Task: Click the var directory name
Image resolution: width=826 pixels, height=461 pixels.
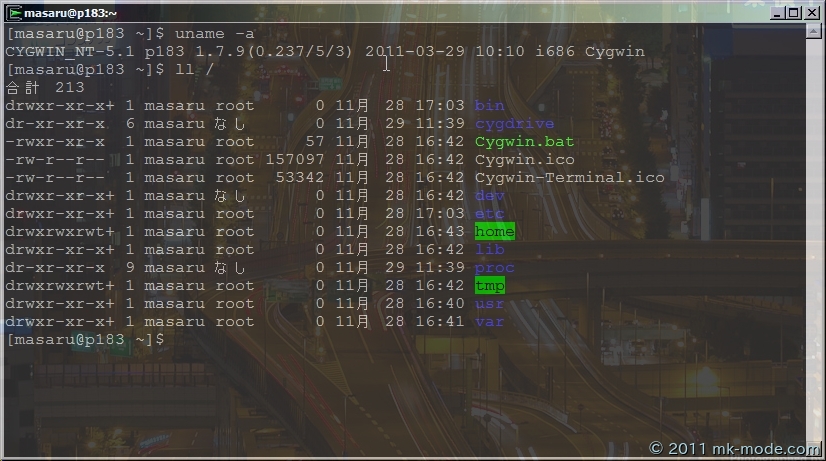Action: [x=489, y=321]
